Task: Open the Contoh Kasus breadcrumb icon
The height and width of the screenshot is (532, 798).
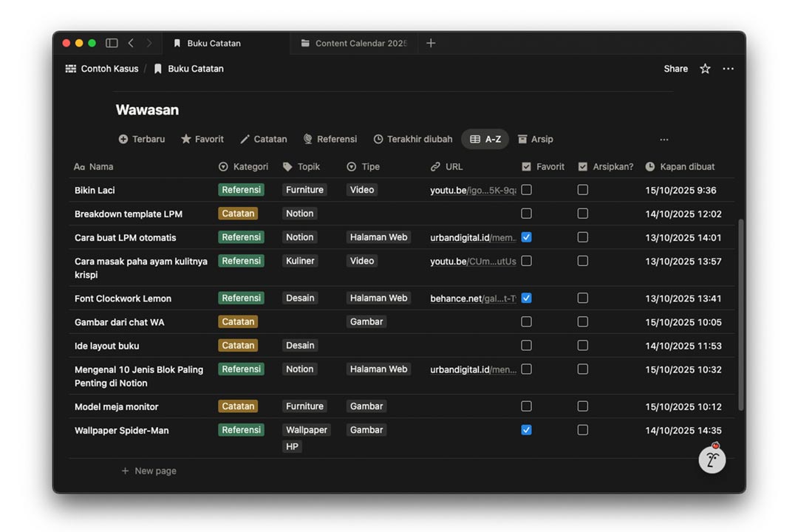Action: click(x=71, y=69)
